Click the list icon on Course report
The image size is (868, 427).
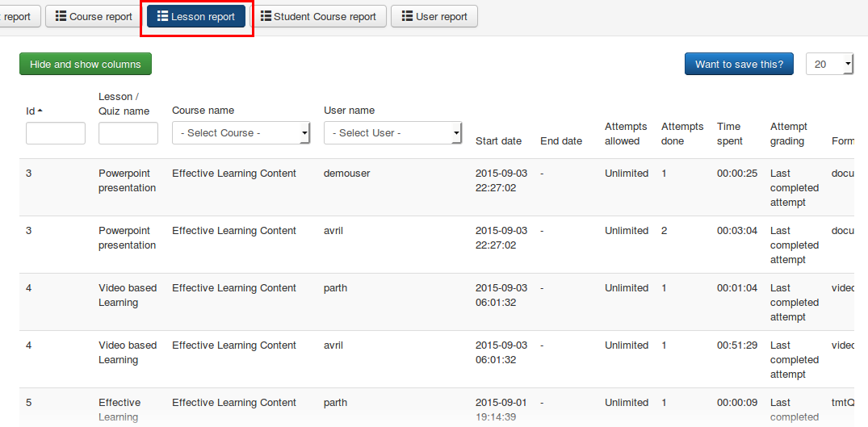(x=61, y=17)
